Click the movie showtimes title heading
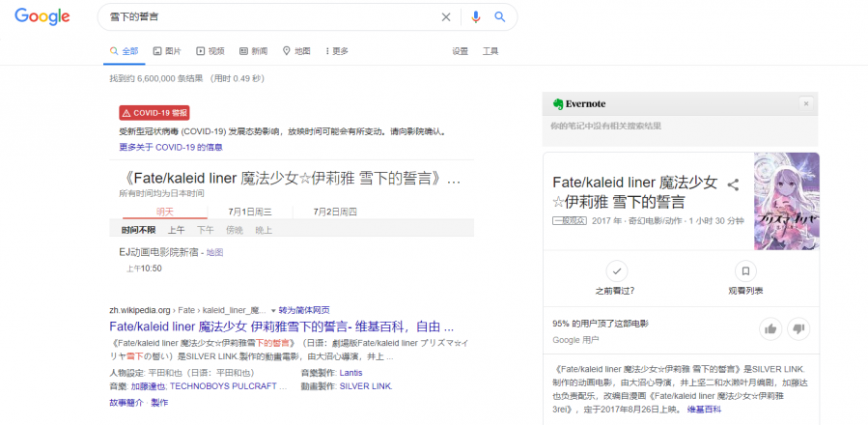The width and height of the screenshot is (868, 425). pyautogui.click(x=290, y=179)
